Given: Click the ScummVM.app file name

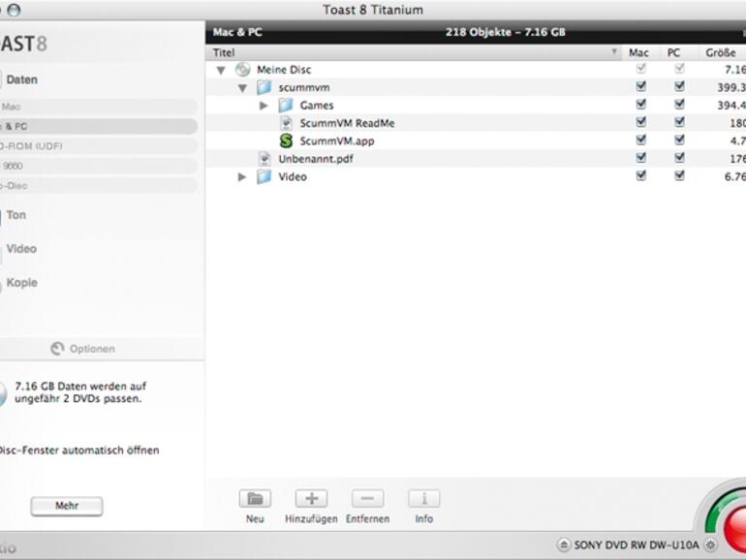Looking at the screenshot, I should [x=337, y=141].
